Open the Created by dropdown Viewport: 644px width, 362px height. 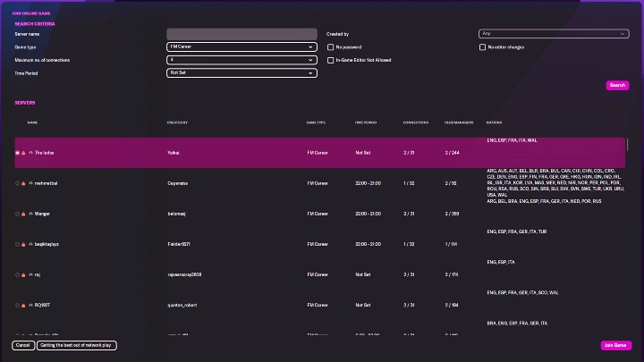[554, 33]
